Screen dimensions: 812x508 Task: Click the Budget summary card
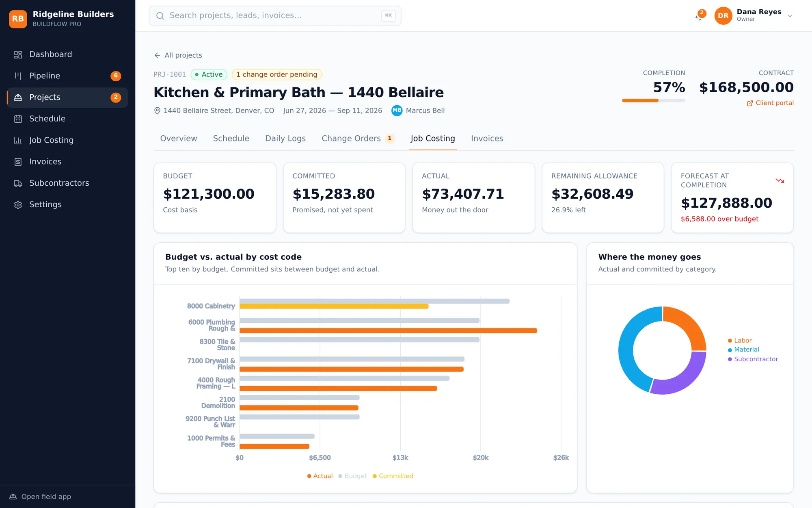(x=215, y=198)
